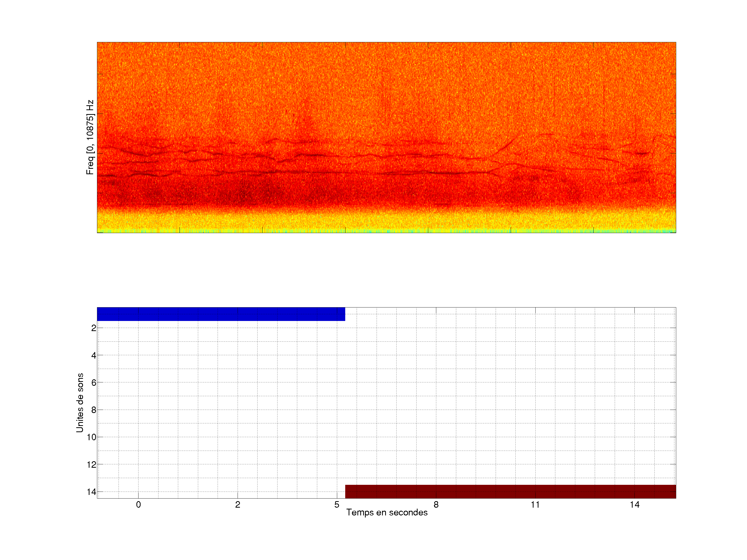Click the blue bar for sound unit 1
Viewport: 747px width, 560px height.
(221, 314)
